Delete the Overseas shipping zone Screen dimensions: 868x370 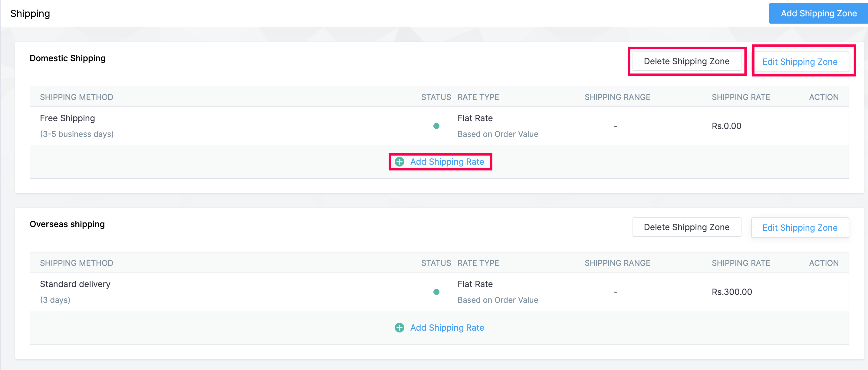point(686,227)
